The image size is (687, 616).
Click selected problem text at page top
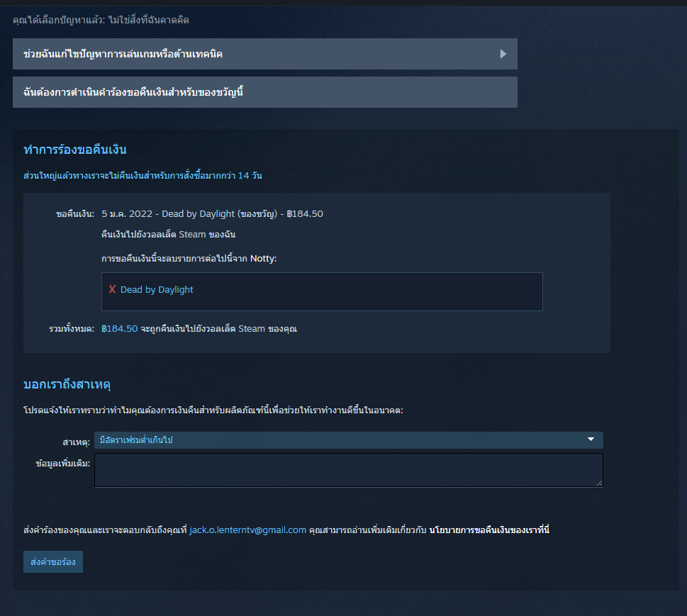point(101,20)
